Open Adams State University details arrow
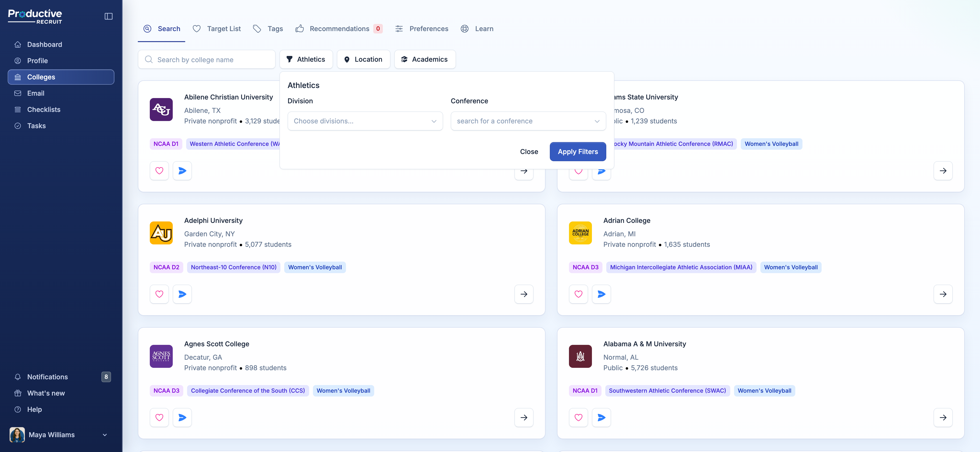The image size is (980, 452). point(943,171)
